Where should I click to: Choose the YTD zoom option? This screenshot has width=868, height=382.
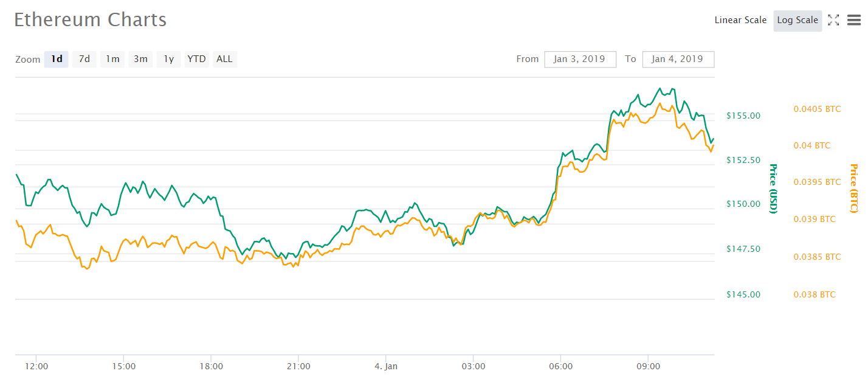196,59
